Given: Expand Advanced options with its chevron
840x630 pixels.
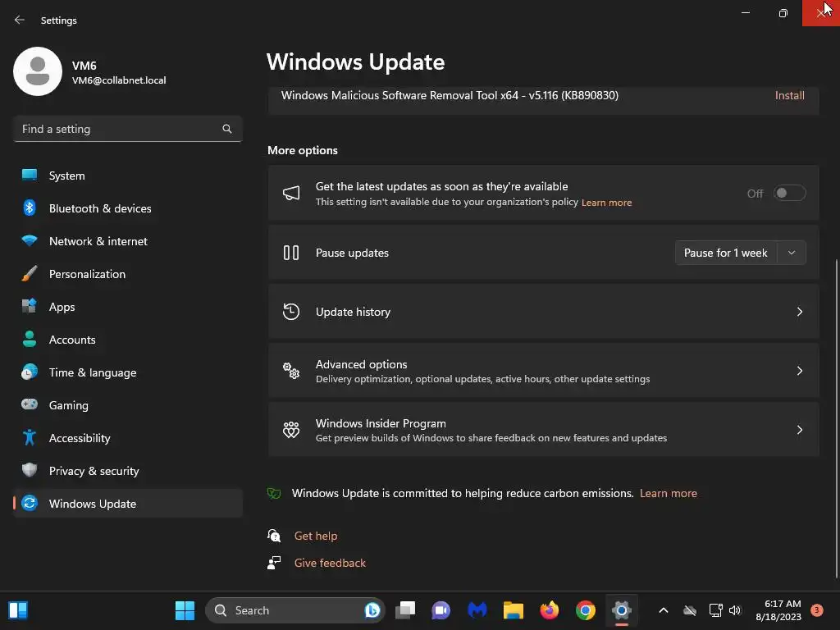Looking at the screenshot, I should [799, 371].
